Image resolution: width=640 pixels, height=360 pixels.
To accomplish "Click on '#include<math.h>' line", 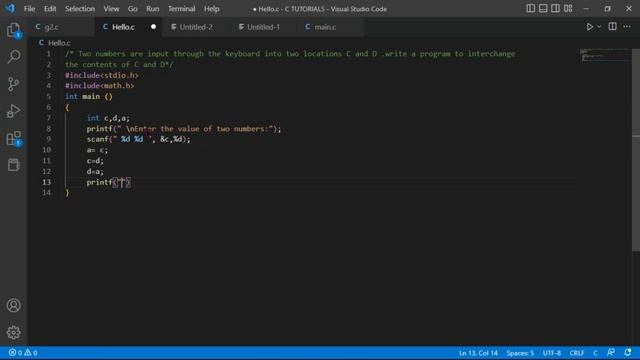I will click(100, 86).
